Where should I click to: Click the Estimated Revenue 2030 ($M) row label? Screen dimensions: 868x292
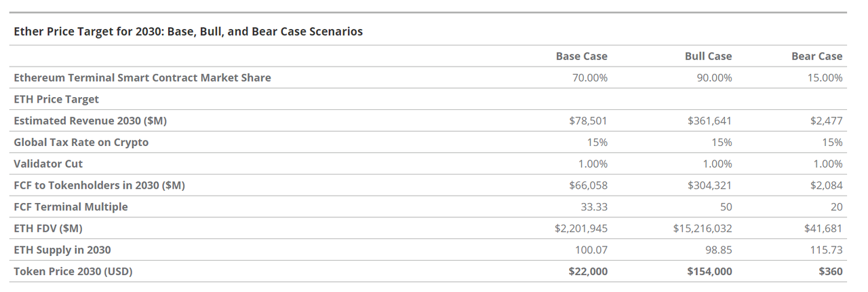point(90,121)
